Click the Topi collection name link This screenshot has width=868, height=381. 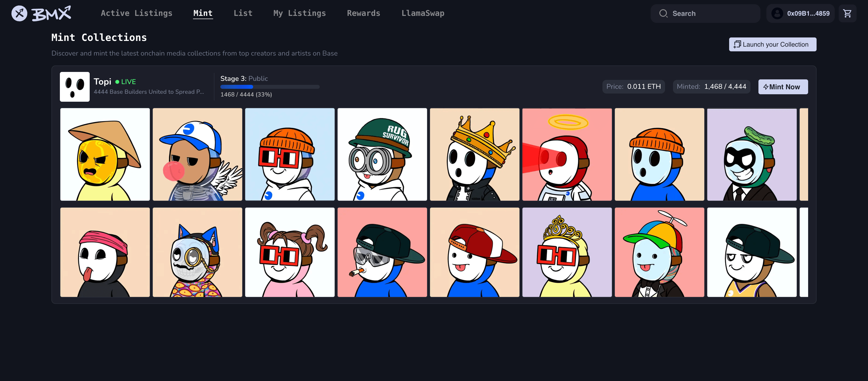[102, 82]
